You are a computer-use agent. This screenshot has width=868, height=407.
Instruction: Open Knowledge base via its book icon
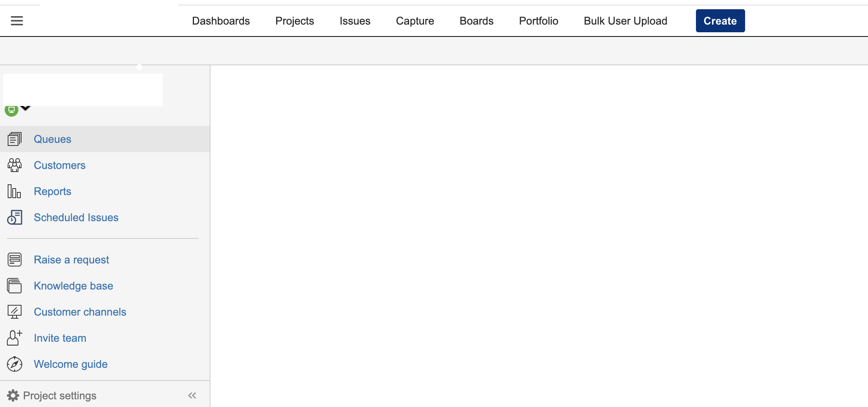pos(15,286)
